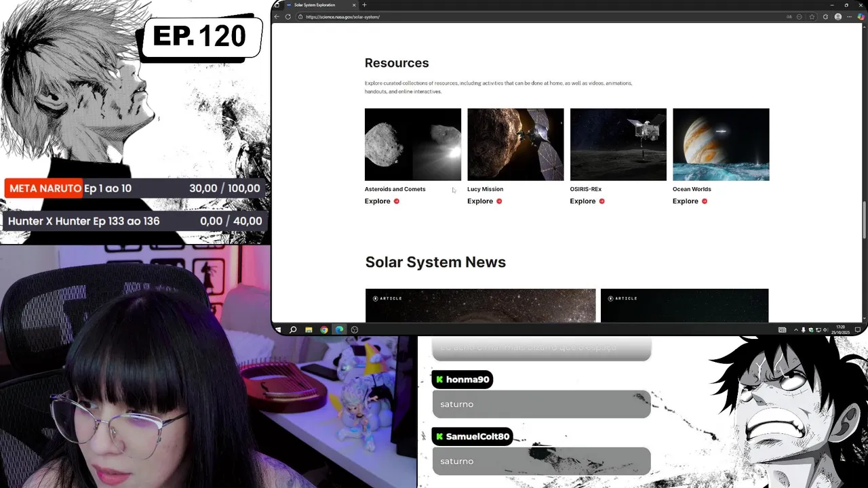
Task: Click the microphone tray icon
Action: click(x=804, y=330)
